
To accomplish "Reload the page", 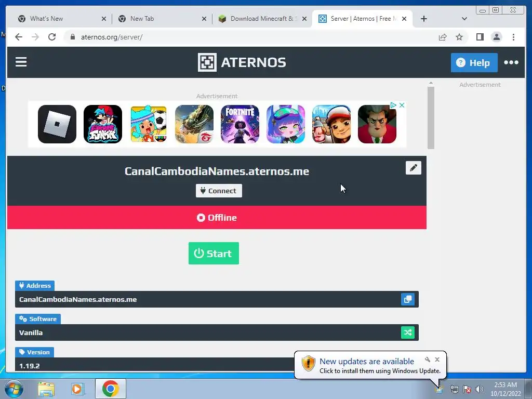I will click(52, 37).
